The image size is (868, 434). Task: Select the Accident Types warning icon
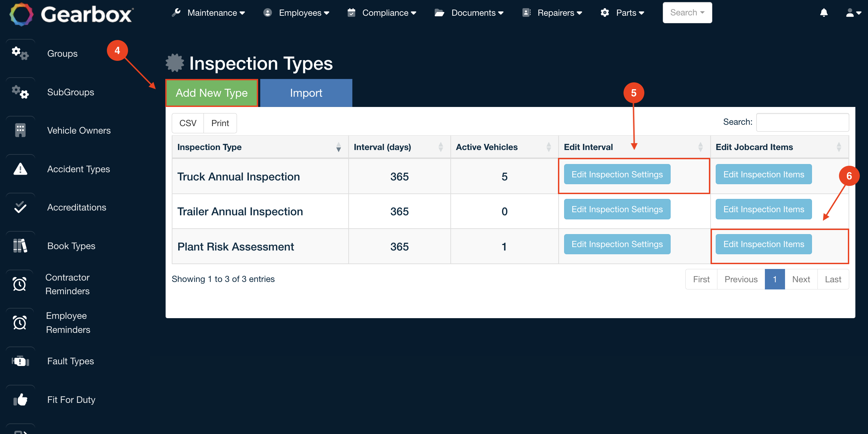click(x=20, y=169)
